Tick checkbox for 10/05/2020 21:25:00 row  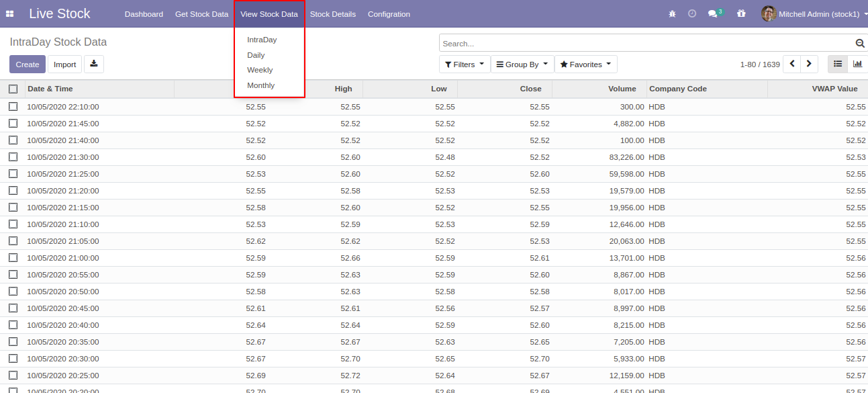point(13,174)
